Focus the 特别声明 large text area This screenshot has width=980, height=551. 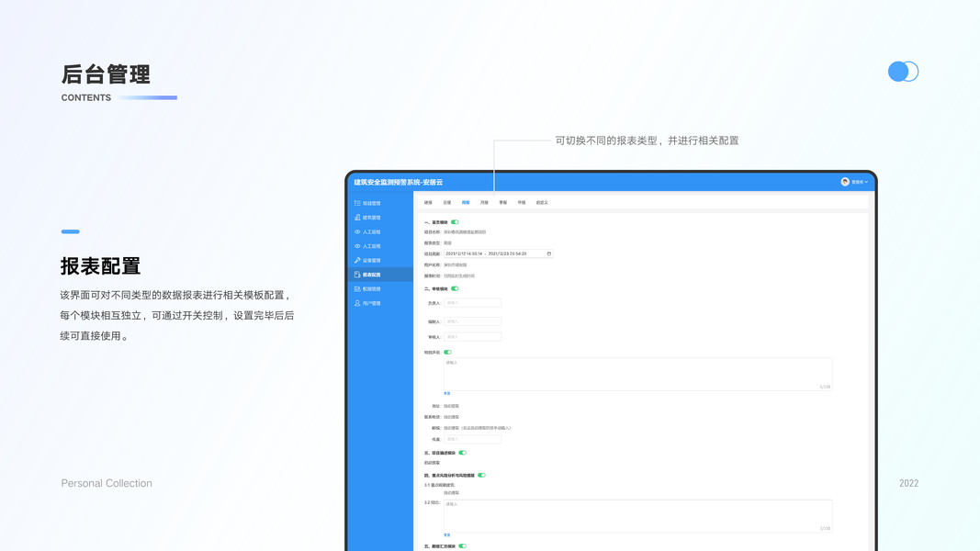tap(638, 374)
